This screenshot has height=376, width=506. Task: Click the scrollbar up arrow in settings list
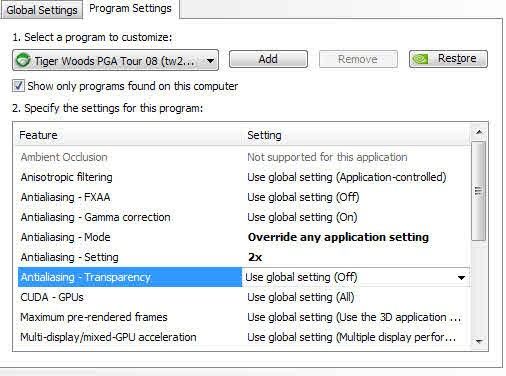(x=479, y=132)
